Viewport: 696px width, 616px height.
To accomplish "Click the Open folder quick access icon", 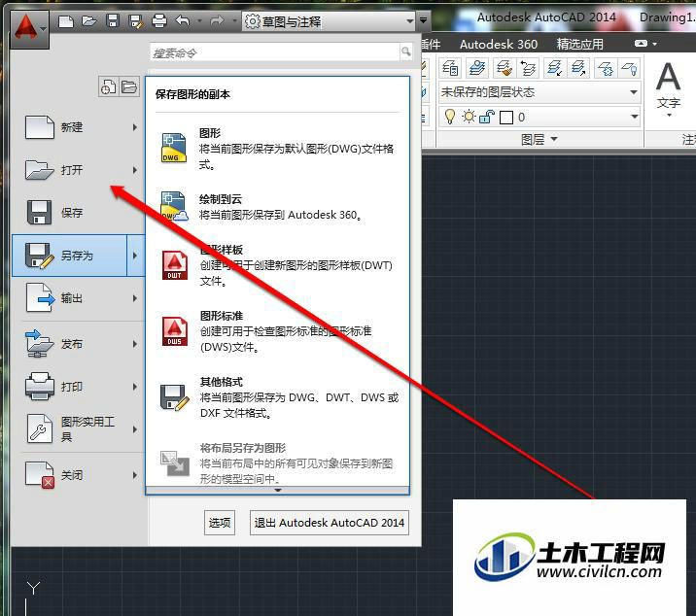I will pyautogui.click(x=89, y=20).
